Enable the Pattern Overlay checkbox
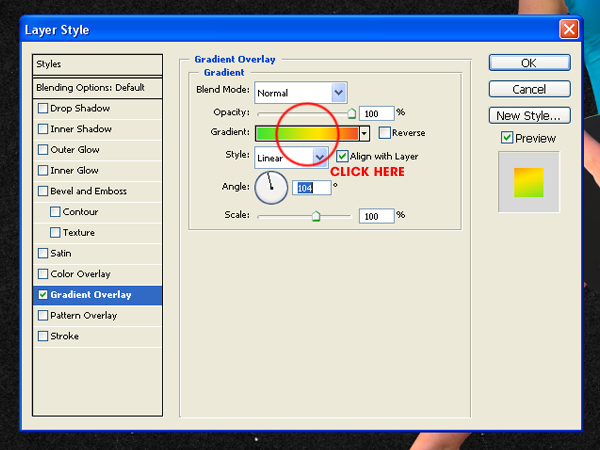600x450 pixels. coord(43,315)
